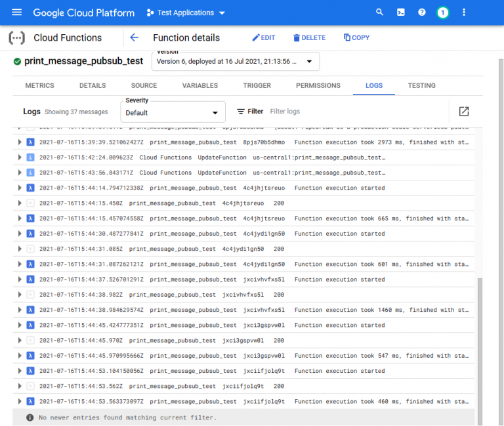This screenshot has width=504, height=426.
Task: Go back using the left arrow
Action: coord(134,37)
